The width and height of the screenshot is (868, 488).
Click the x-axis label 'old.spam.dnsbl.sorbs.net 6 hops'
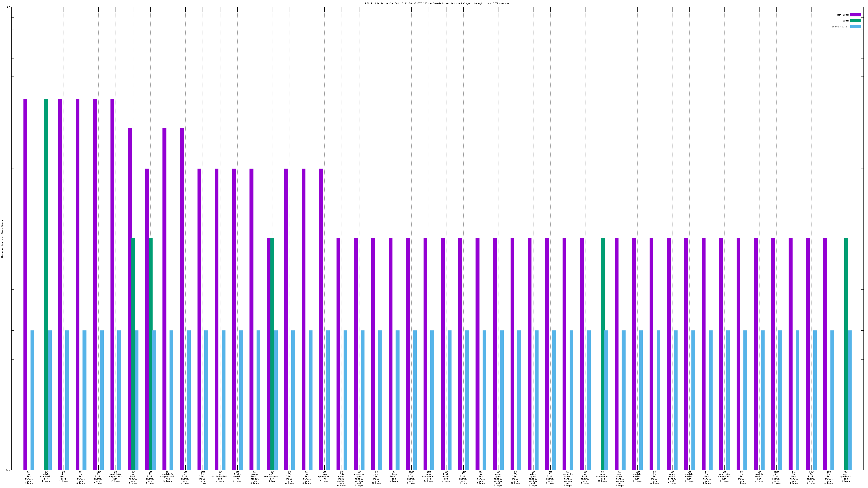click(x=341, y=479)
